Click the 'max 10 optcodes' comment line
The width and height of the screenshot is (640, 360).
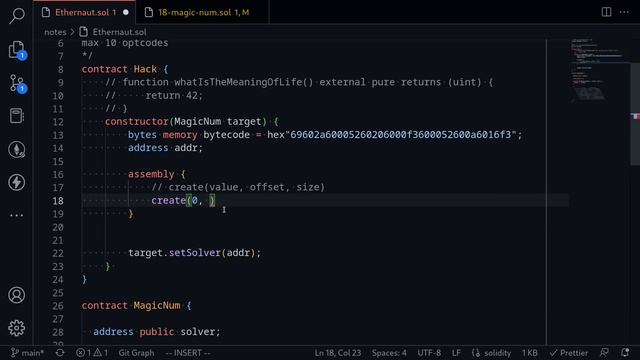[x=124, y=43]
